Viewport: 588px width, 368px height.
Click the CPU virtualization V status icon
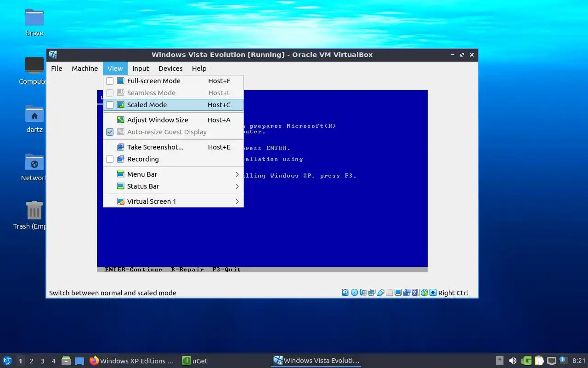click(415, 293)
